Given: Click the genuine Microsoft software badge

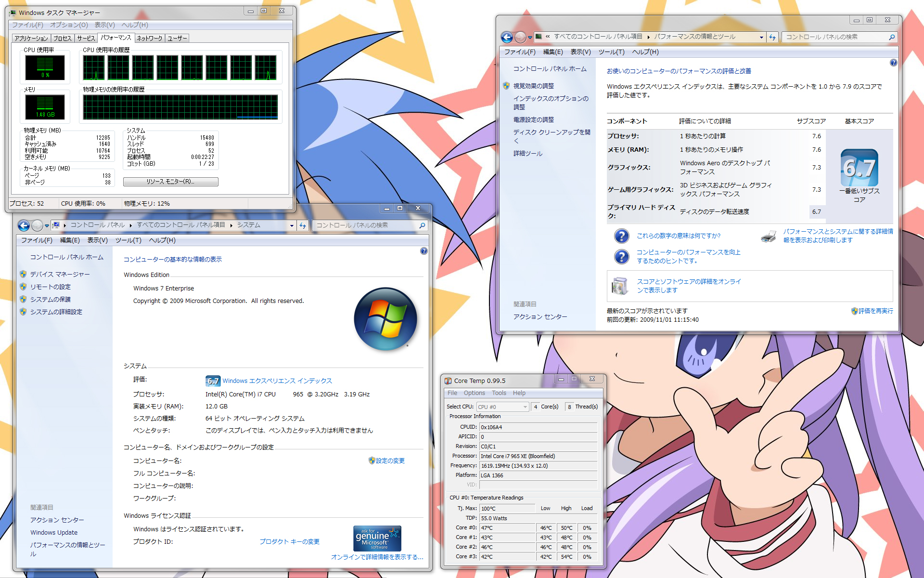Looking at the screenshot, I should (x=377, y=539).
